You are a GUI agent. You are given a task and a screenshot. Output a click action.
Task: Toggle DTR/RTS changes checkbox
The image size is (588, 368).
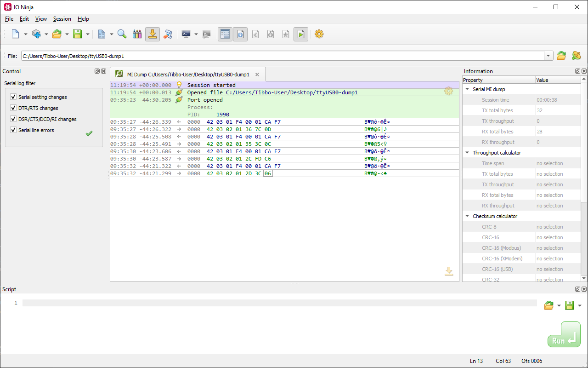pyautogui.click(x=13, y=108)
